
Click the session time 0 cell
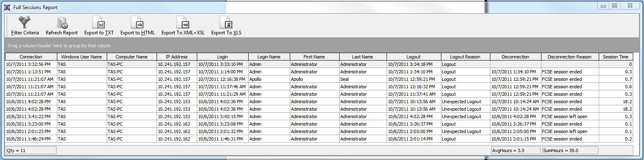pos(616,64)
